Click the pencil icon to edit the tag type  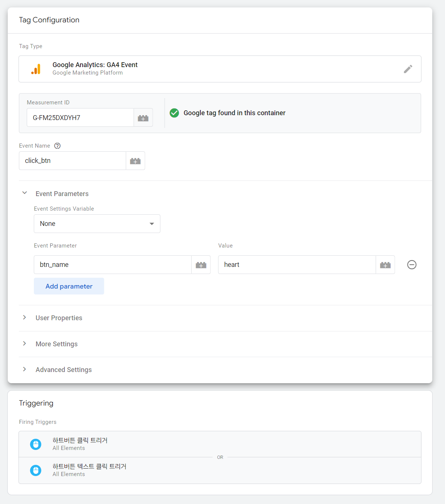pyautogui.click(x=408, y=69)
